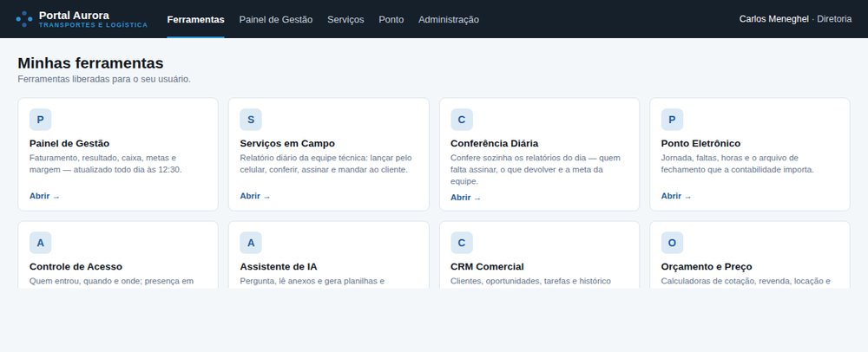
Task: Click 'Ferramentas liberadas para o seu usuário' subtitle
Action: pyautogui.click(x=104, y=79)
